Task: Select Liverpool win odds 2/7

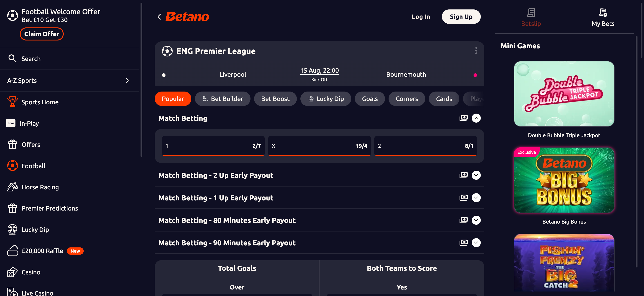Action: 213,146
